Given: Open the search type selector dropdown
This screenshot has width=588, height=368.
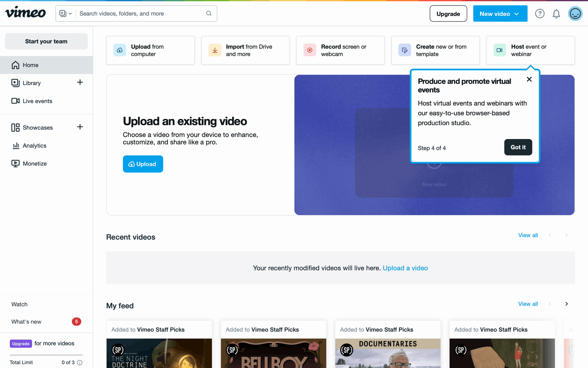Looking at the screenshot, I should click(66, 13).
